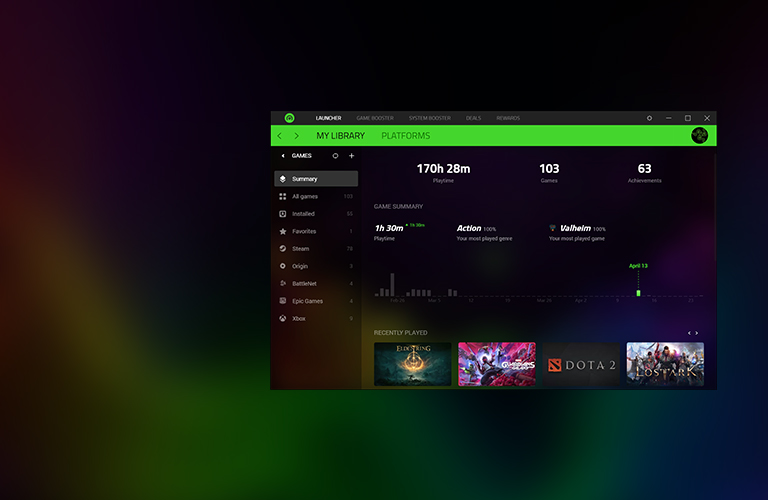Viewport: 768px width, 500px height.
Task: Click the tallest February playtime bar
Action: pyautogui.click(x=392, y=285)
